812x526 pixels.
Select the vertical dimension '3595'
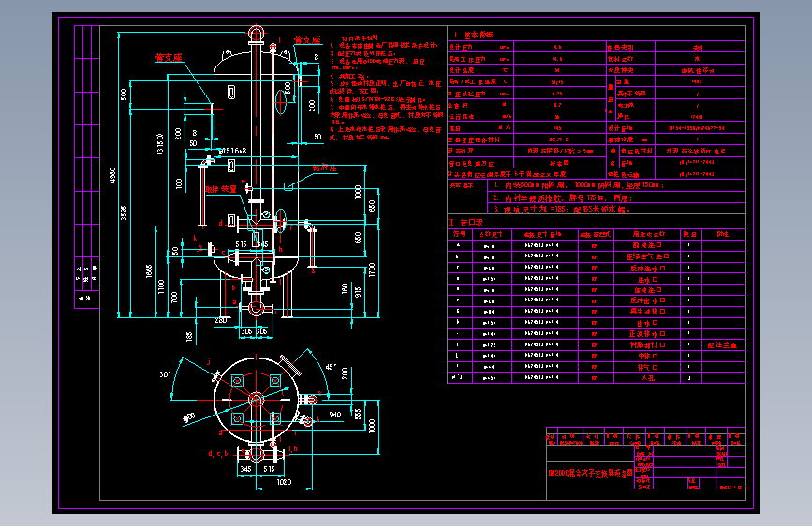click(124, 212)
